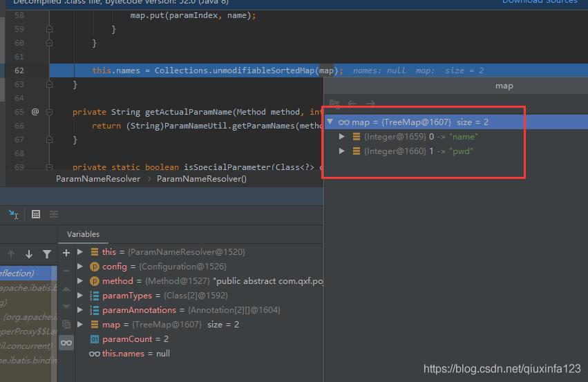Open the Evaluate Expression calculator icon
This screenshot has height=382, width=588.
(x=36, y=214)
